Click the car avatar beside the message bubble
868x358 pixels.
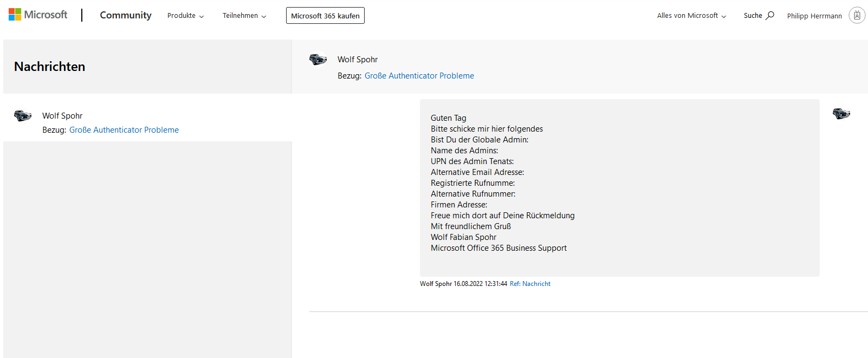point(841,113)
